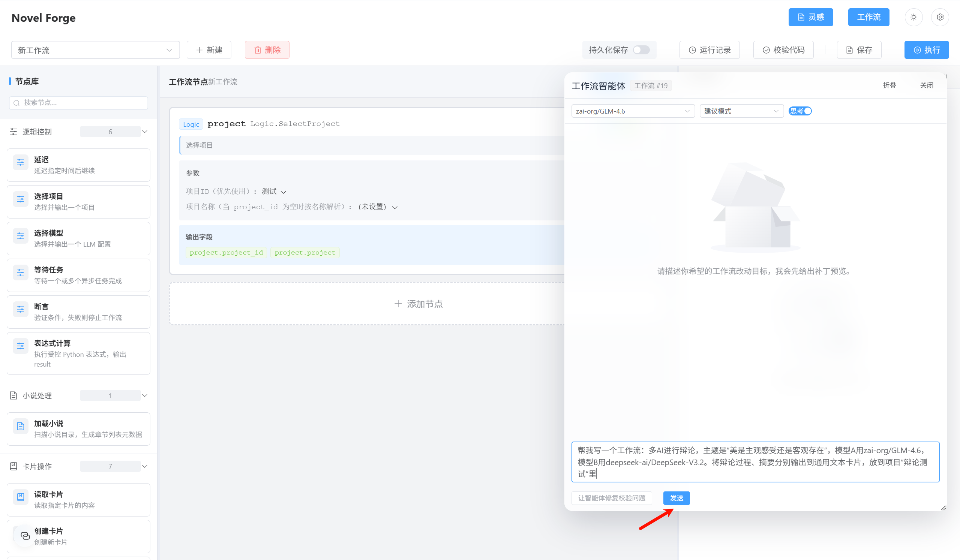This screenshot has height=560, width=960.
Task: Click the Logic tag on project node
Action: (191, 124)
